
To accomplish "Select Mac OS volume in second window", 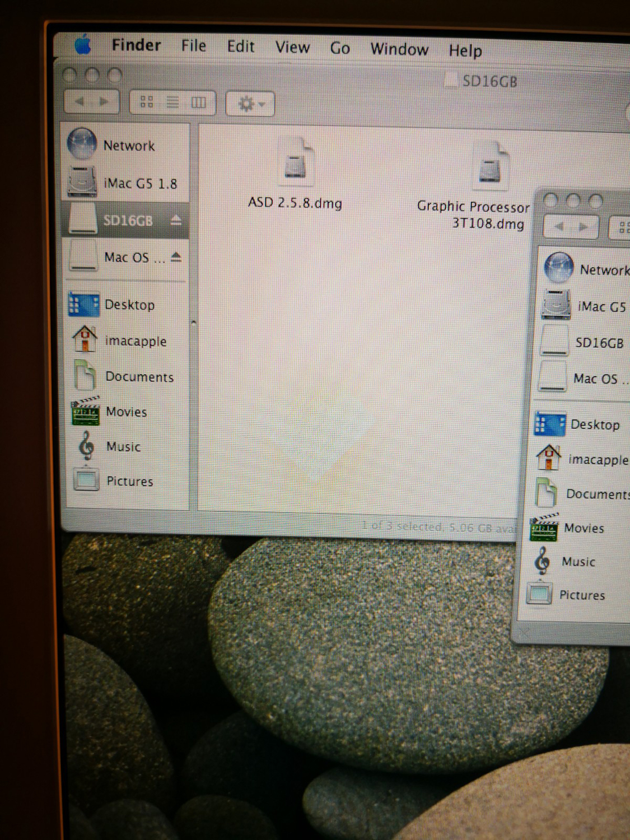I will [x=584, y=378].
